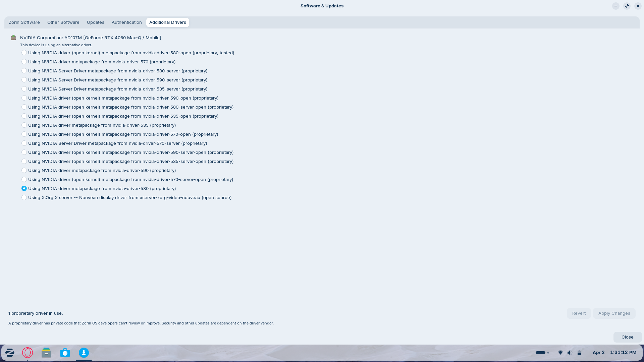Open the Files manager taskbar icon
The width and height of the screenshot is (644, 362).
[x=46, y=353]
